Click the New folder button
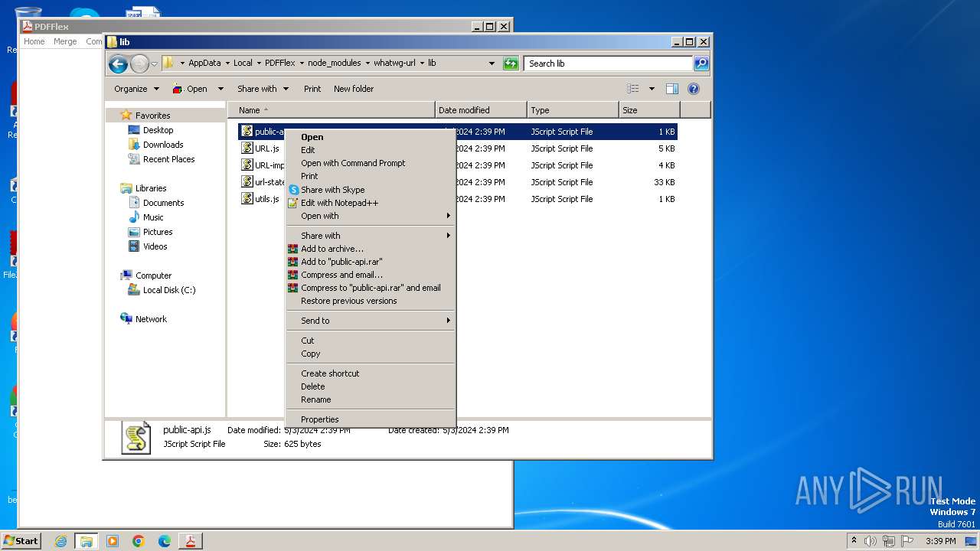 click(354, 89)
